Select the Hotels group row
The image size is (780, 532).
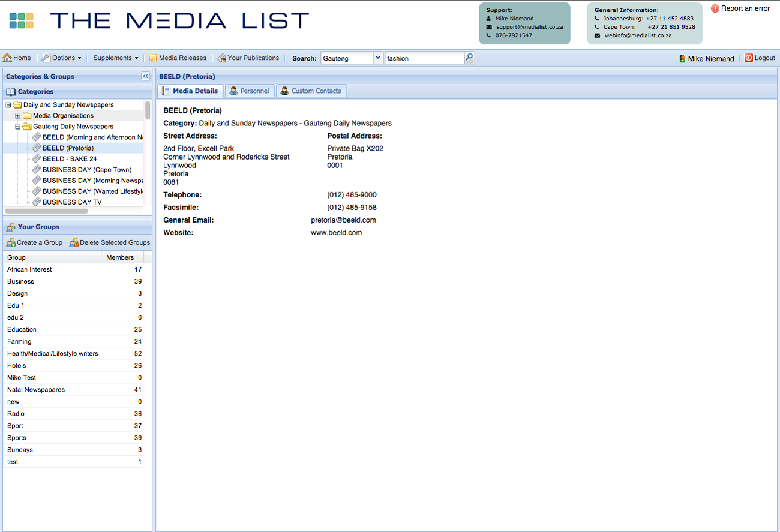tap(73, 365)
